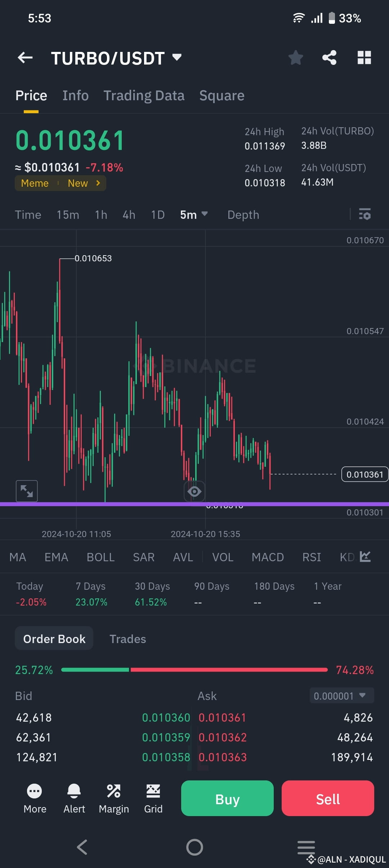
Task: Select the 4h chart interval
Action: pos(129,215)
